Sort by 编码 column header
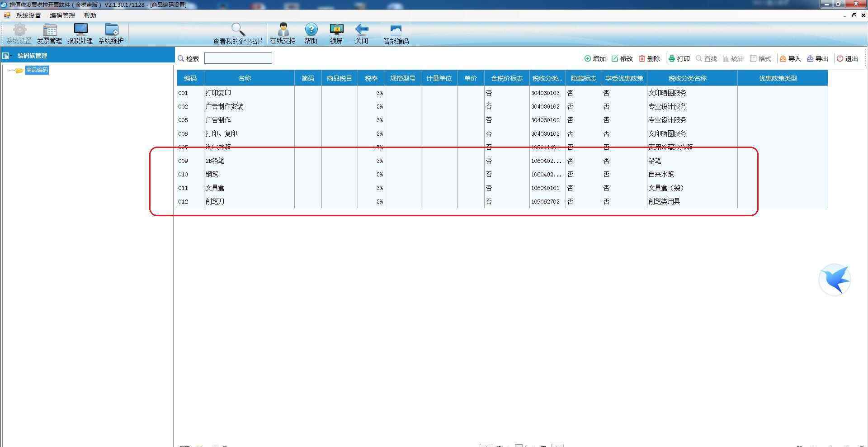Screen dimensions: 868x447 [190, 78]
